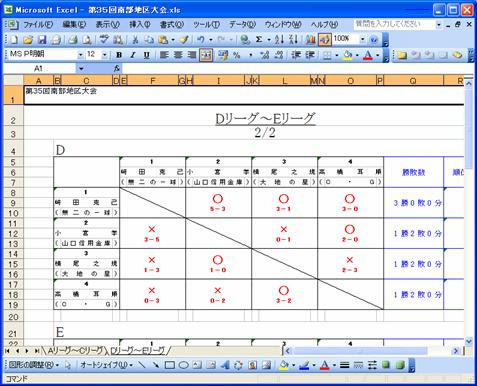Toggle the Drawing toolbar button
477x386 pixels.
click(325, 40)
